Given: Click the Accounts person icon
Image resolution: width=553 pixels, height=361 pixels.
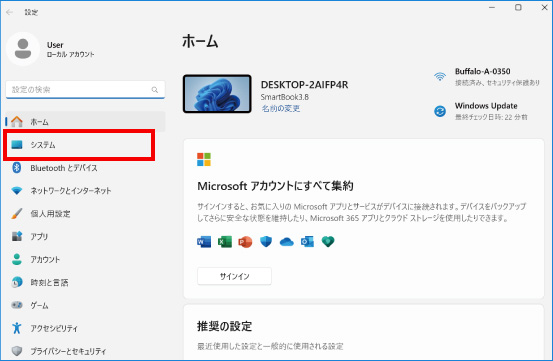Looking at the screenshot, I should (x=17, y=259).
